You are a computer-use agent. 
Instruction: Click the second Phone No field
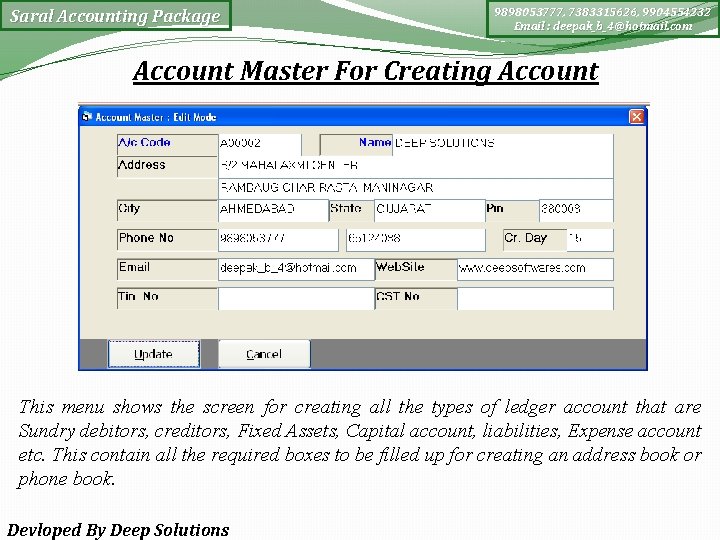pyautogui.click(x=416, y=240)
